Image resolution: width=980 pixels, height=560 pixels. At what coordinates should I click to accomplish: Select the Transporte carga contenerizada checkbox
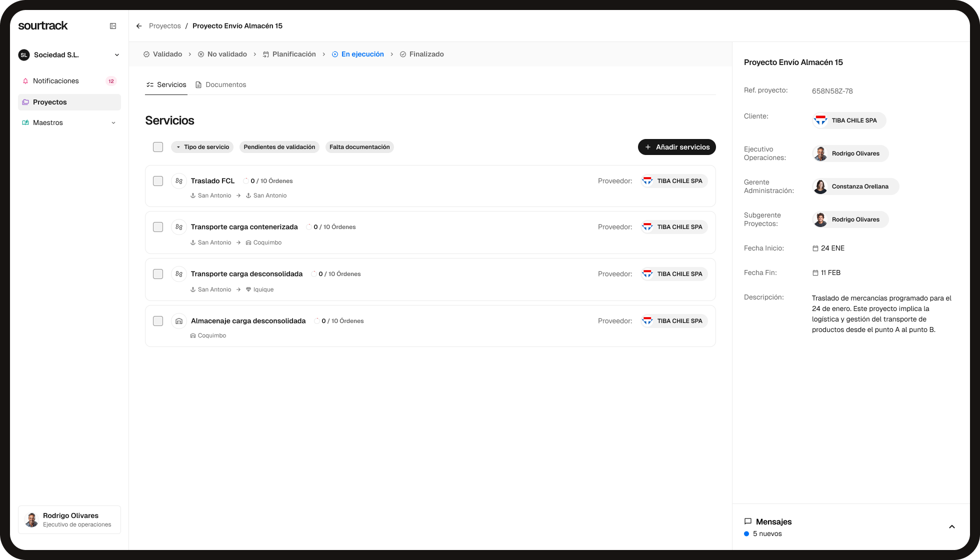coord(157,226)
